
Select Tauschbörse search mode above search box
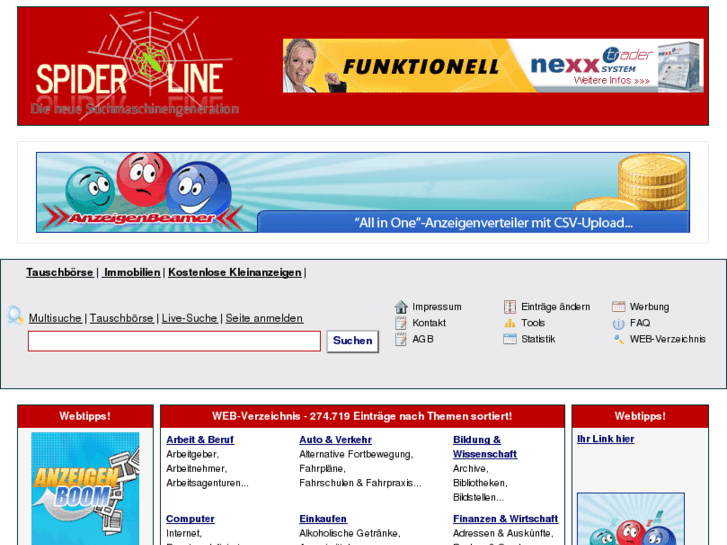pyautogui.click(x=121, y=318)
